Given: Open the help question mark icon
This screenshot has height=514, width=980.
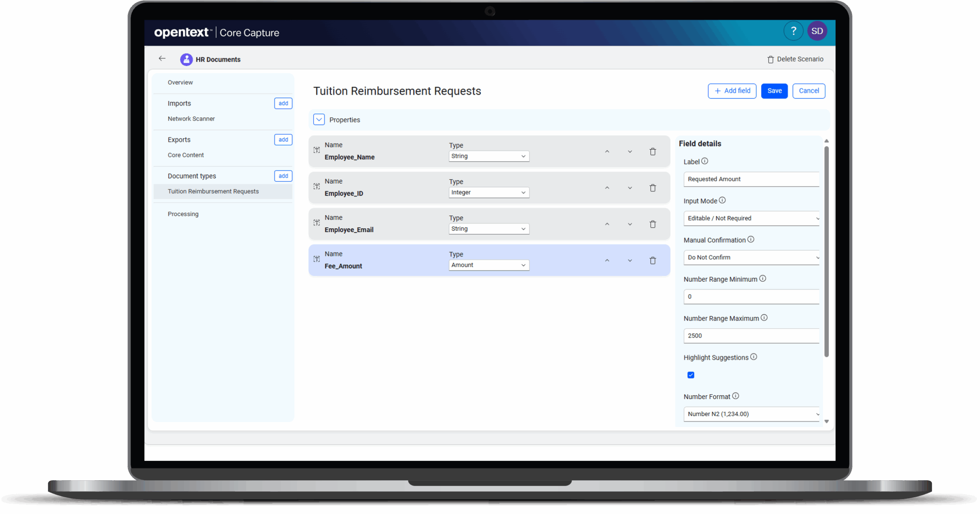Looking at the screenshot, I should [x=793, y=31].
